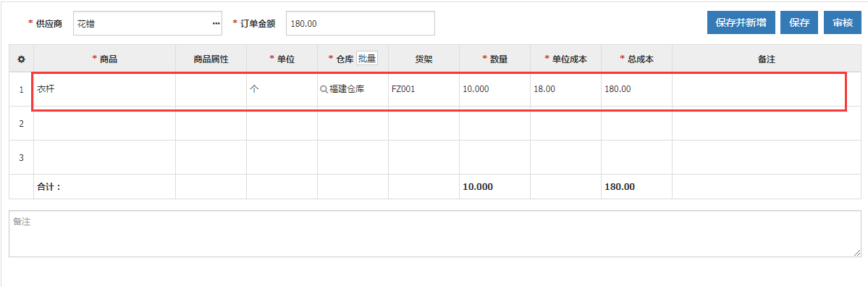The height and width of the screenshot is (287, 868).
Task: Click 保存并新增 button
Action: pyautogui.click(x=741, y=22)
